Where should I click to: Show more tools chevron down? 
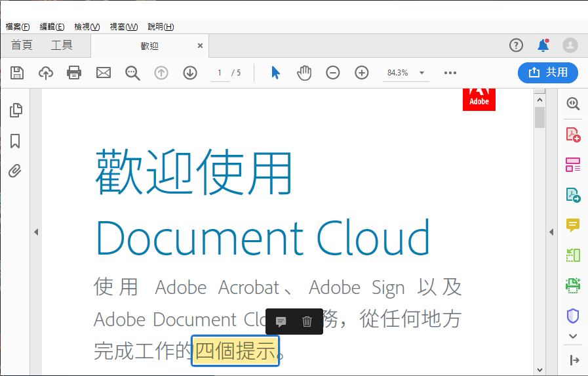(573, 336)
